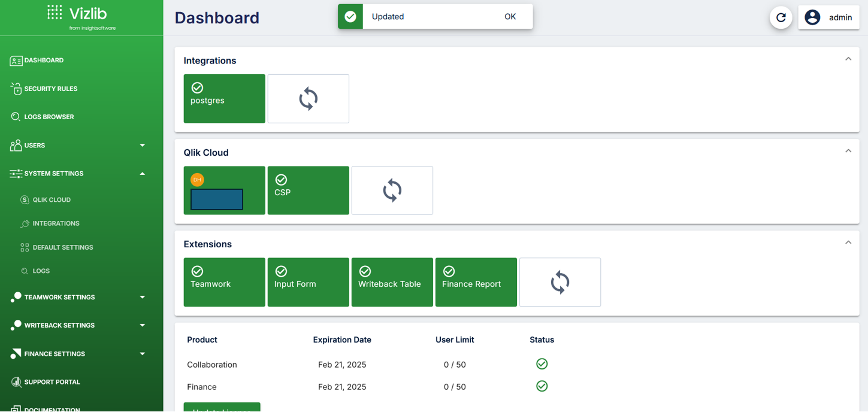Viewport: 868px width, 412px height.
Task: Click the Writeback Settings icon
Action: (x=16, y=325)
